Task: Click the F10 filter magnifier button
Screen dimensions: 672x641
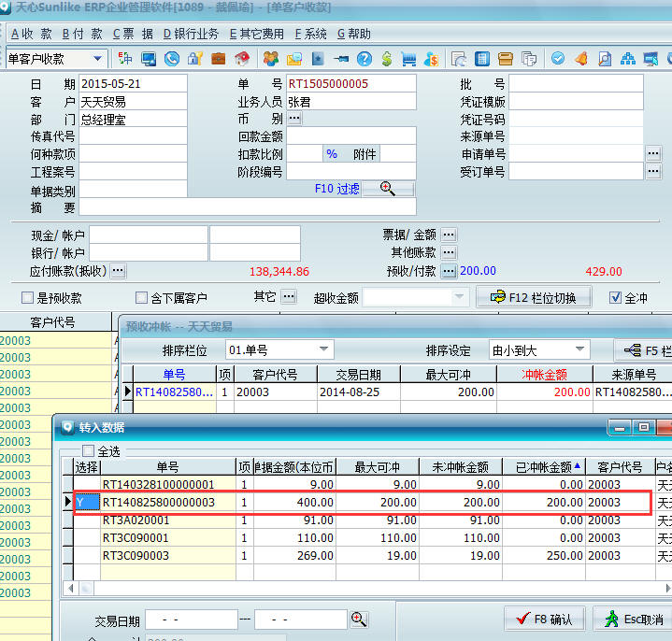Action: (x=388, y=189)
